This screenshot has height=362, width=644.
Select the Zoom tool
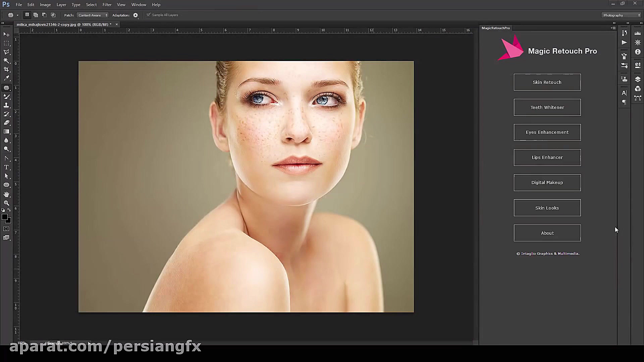[6, 203]
